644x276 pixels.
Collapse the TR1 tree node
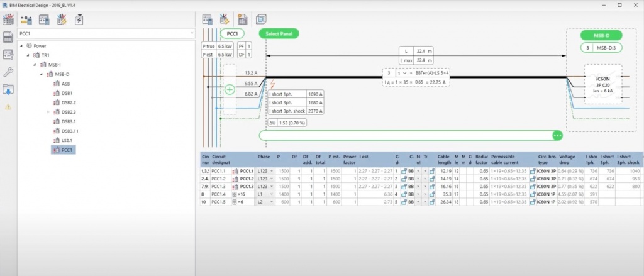(28, 55)
